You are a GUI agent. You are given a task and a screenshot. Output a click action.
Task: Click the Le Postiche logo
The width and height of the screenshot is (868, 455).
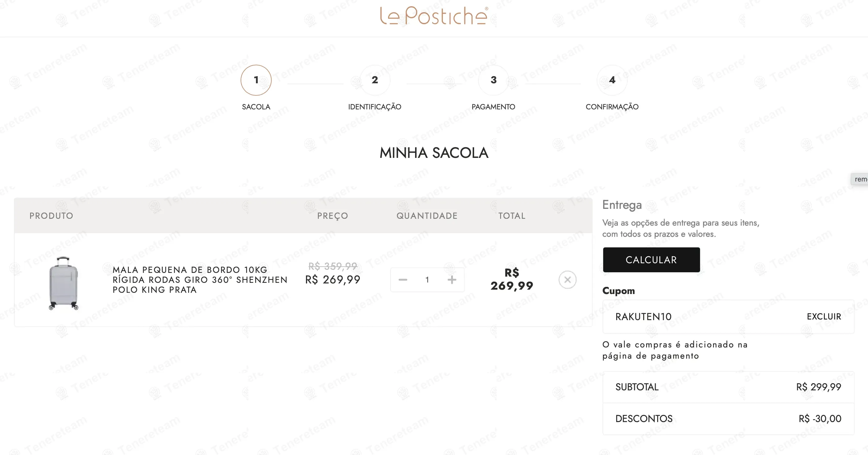click(434, 16)
